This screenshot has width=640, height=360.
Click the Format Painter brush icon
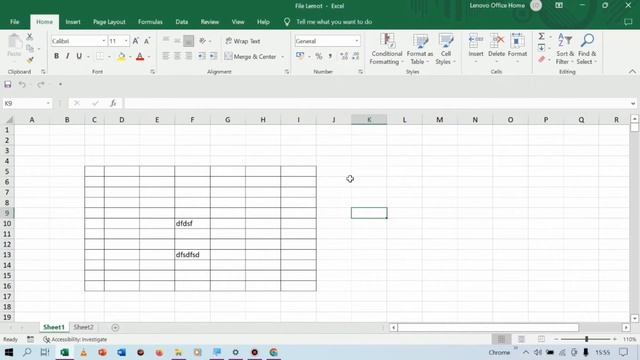30,60
